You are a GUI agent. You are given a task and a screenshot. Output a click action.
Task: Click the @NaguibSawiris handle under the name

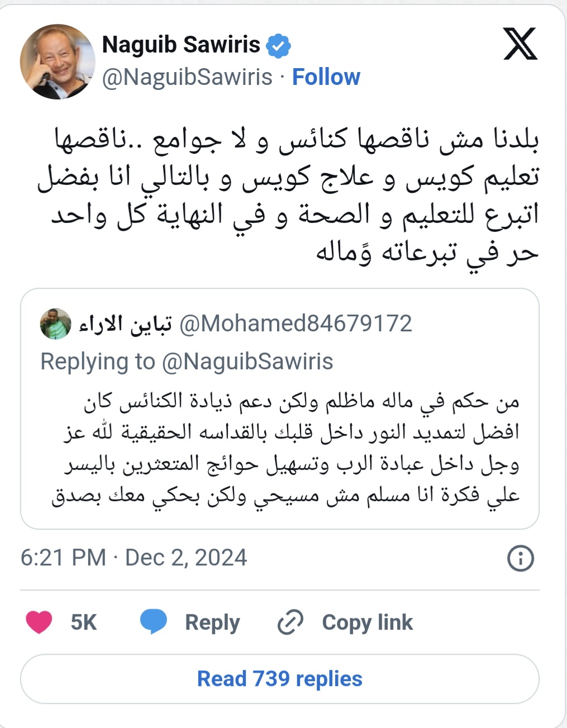[187, 77]
